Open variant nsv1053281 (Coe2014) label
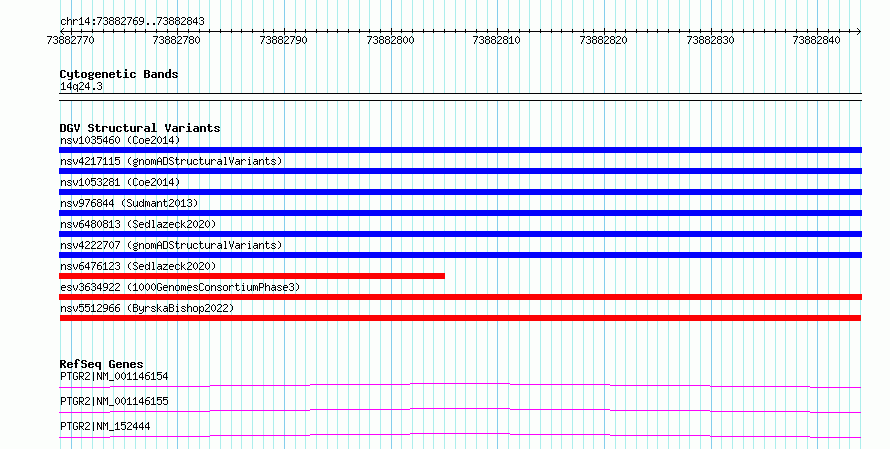The width and height of the screenshot is (890, 449). [x=120, y=182]
